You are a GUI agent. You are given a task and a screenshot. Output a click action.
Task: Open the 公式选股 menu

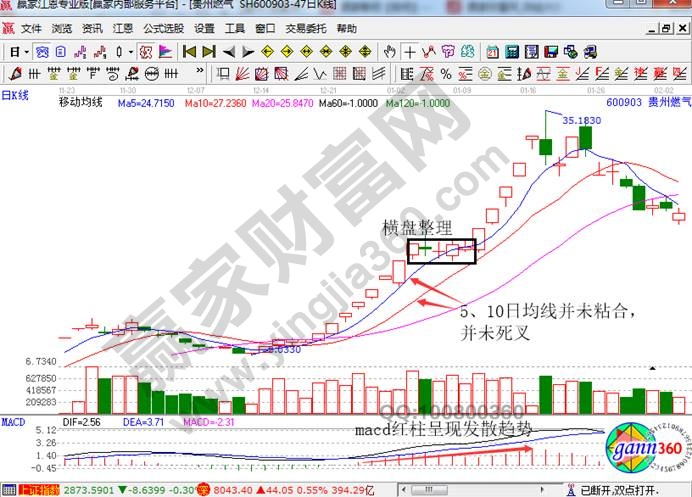coord(162,29)
